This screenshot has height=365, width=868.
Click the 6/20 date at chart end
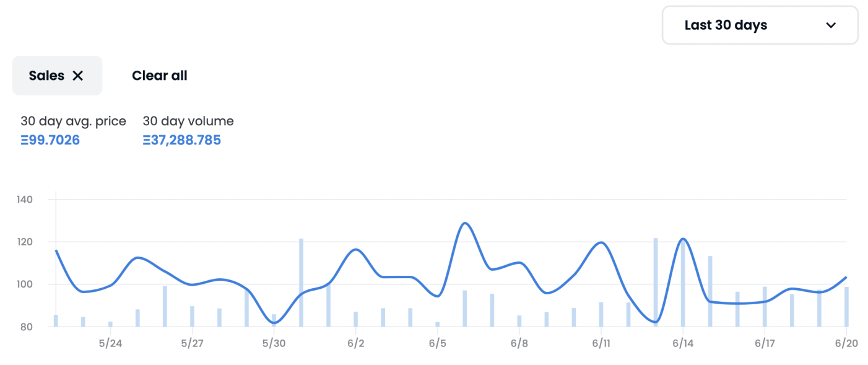click(x=846, y=344)
